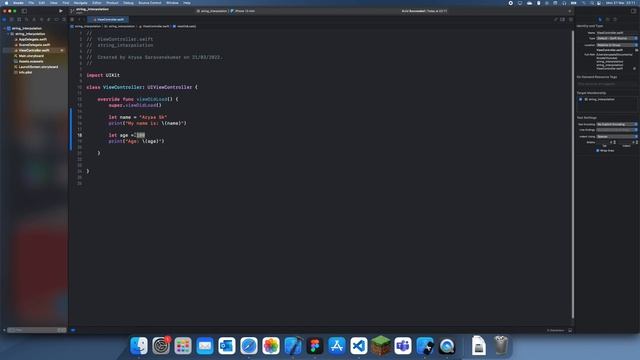This screenshot has width=640, height=360.
Task: Click the editor vertical scrollbar
Action: (x=573, y=175)
